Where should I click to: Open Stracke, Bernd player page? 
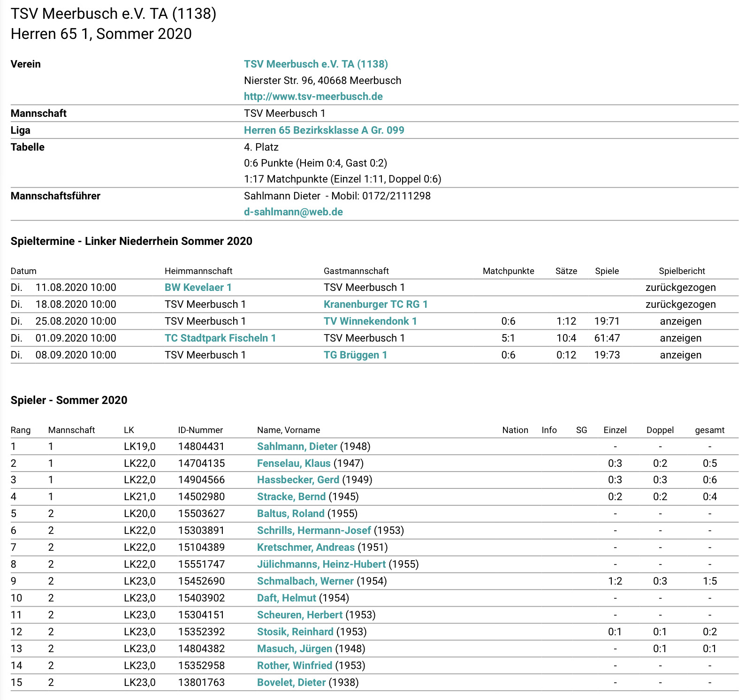click(x=291, y=496)
